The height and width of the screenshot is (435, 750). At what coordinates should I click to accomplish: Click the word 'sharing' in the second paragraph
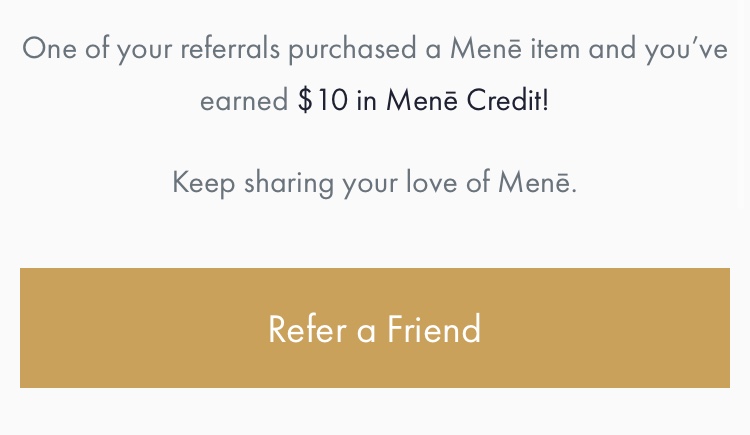pos(289,183)
